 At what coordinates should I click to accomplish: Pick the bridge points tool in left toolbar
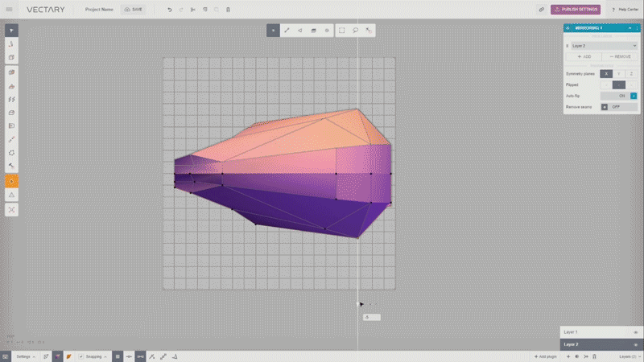[x=11, y=139]
